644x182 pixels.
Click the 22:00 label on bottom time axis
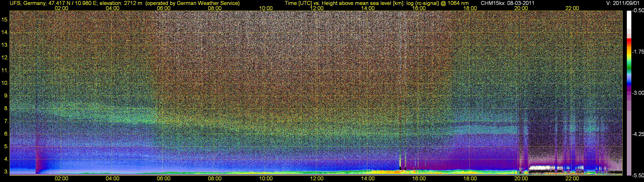click(x=572, y=179)
